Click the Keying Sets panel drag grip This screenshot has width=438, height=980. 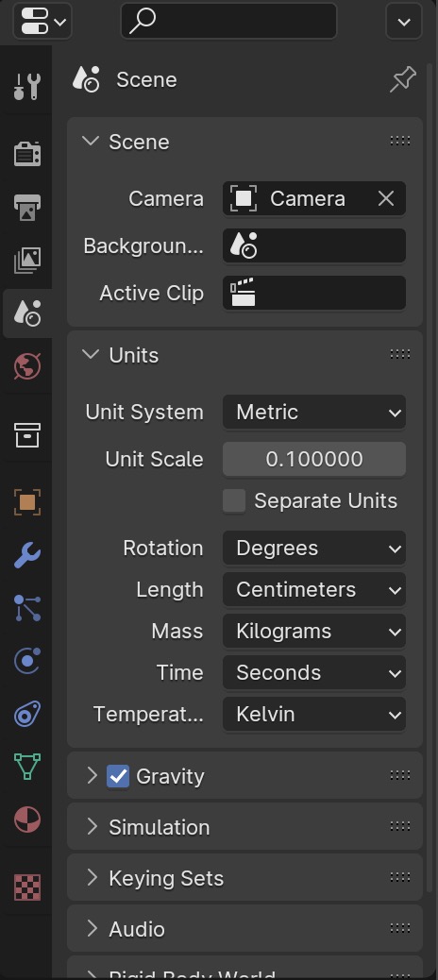pyautogui.click(x=400, y=877)
